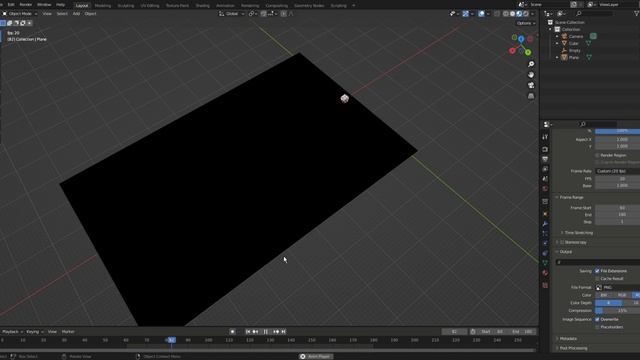Pause the animation playback
This screenshot has width=640, height=360.
[266, 332]
